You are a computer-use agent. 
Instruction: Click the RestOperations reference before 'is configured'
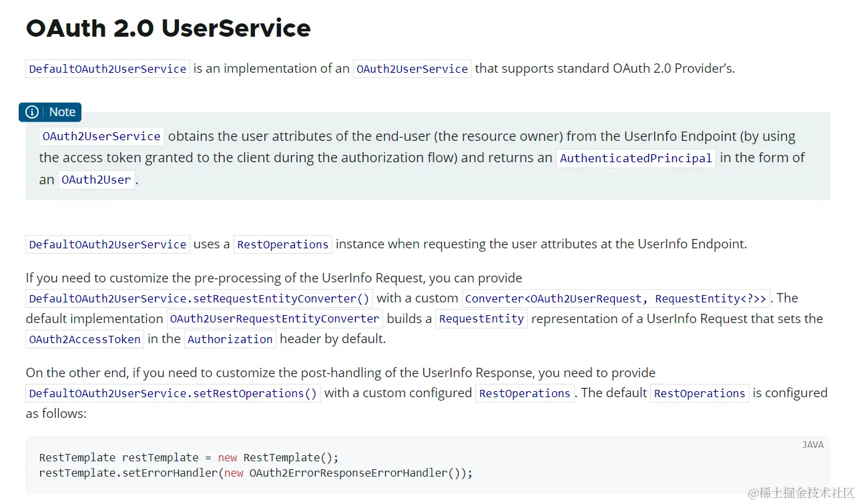[x=699, y=393]
